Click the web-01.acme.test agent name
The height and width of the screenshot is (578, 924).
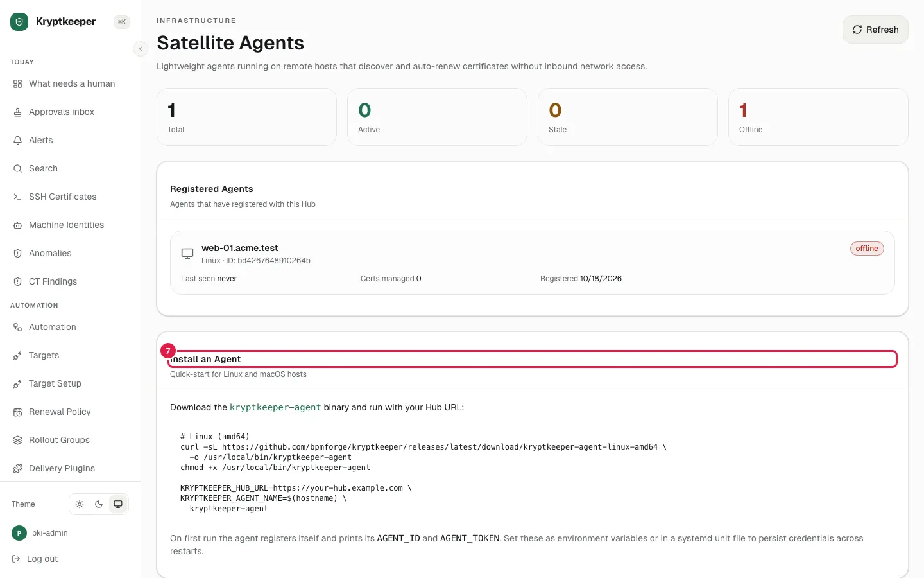[240, 248]
